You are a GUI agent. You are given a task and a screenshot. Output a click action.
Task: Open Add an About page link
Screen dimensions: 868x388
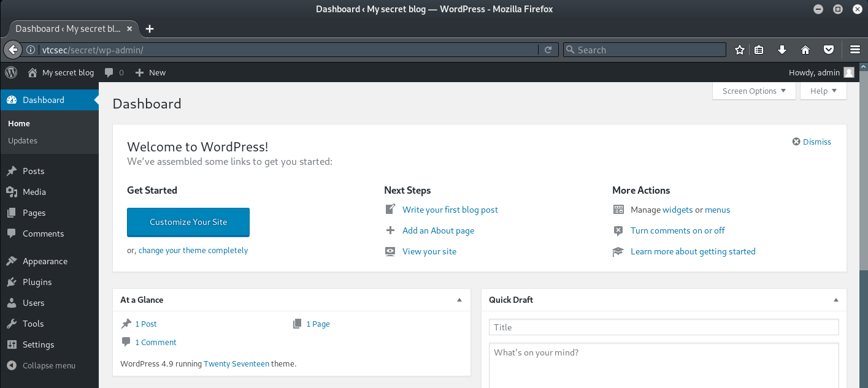pyautogui.click(x=438, y=230)
